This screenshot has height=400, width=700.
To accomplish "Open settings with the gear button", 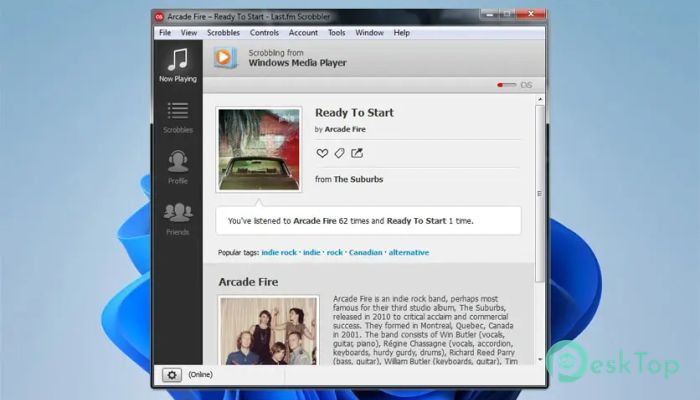I will (172, 375).
